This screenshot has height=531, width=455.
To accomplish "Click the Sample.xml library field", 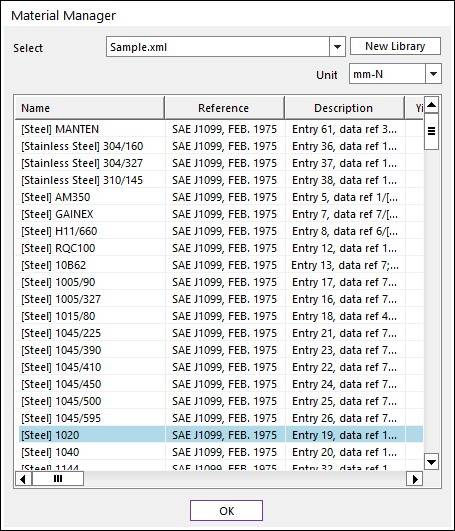I will 218,47.
